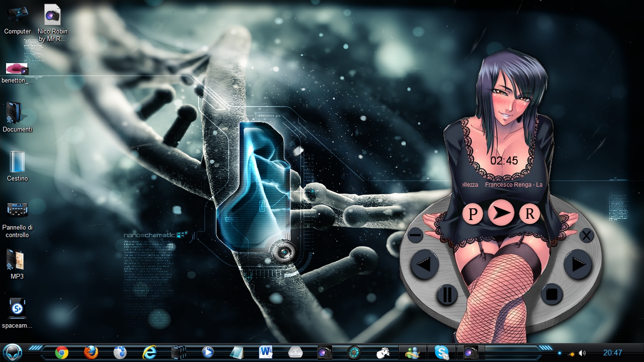Click the 02:45 time display

tap(504, 161)
